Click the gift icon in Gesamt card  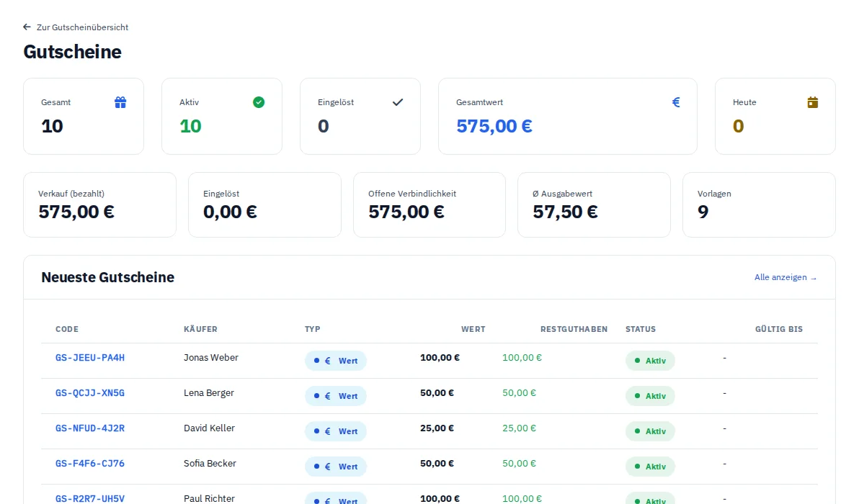(120, 102)
